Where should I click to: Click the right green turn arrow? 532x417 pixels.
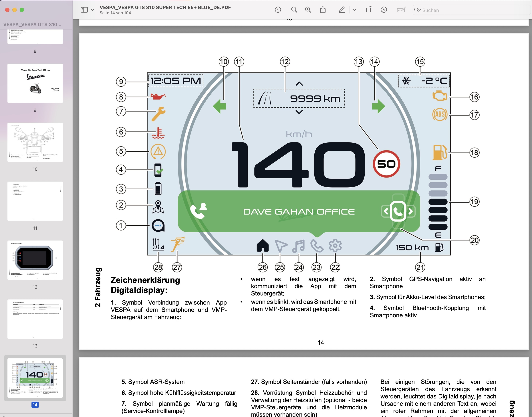click(x=378, y=106)
